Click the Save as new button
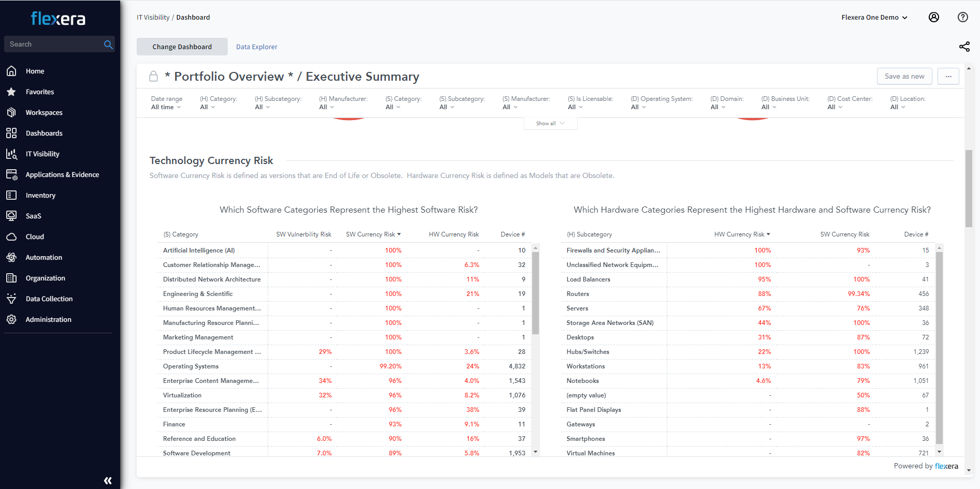 point(904,76)
